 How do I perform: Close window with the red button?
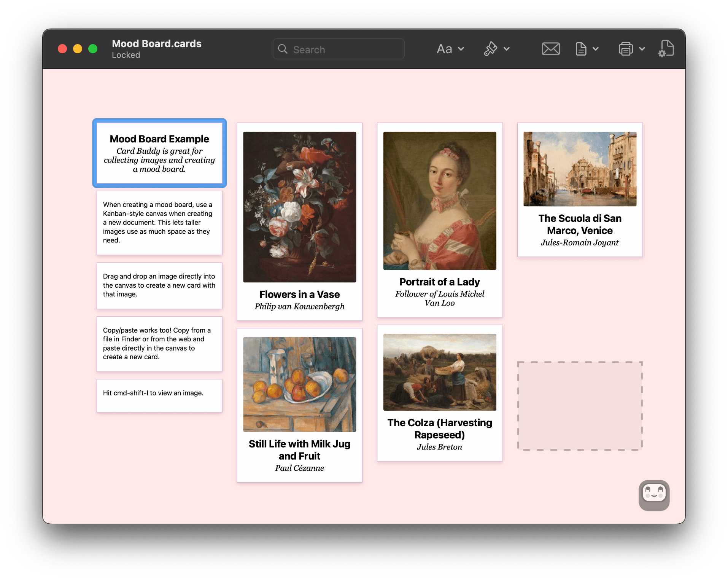point(62,49)
